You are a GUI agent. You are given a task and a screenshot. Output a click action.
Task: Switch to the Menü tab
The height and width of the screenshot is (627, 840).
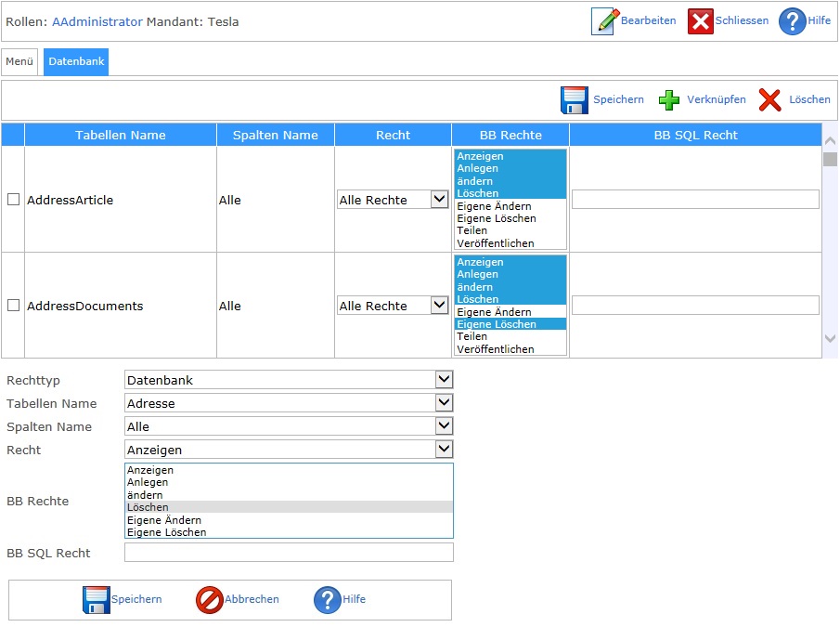pos(19,62)
